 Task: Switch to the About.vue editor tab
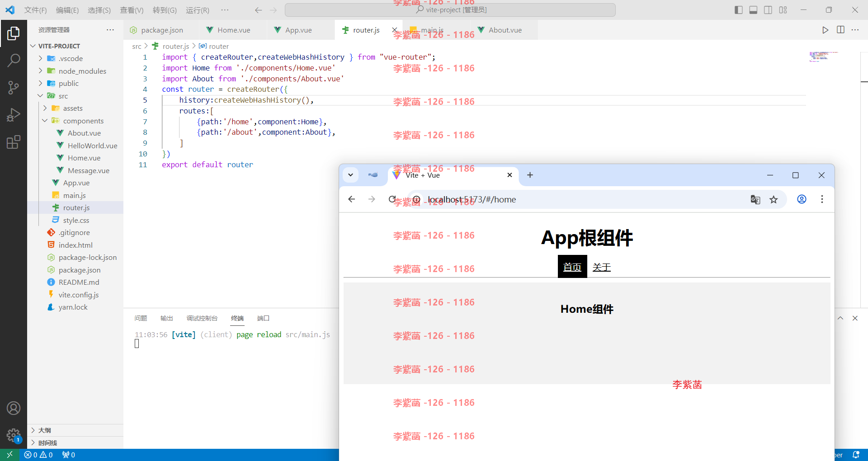pos(505,30)
